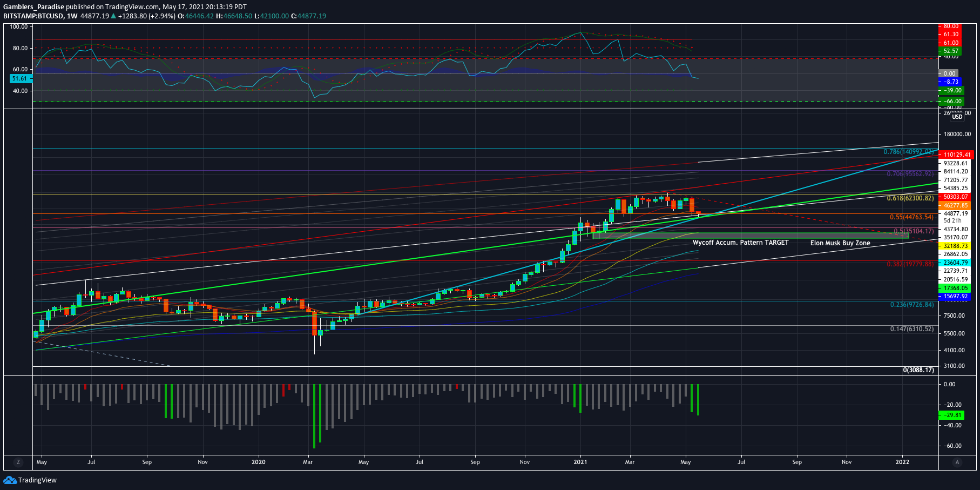This screenshot has width=980, height=490.
Task: Click the 0.382(19779.88) Fibonacci level label
Action: 910,264
